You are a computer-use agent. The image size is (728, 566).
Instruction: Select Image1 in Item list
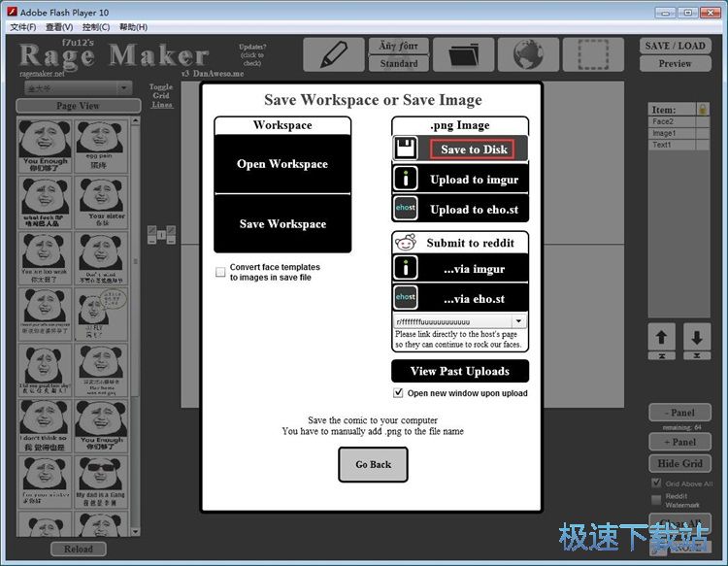tap(672, 133)
